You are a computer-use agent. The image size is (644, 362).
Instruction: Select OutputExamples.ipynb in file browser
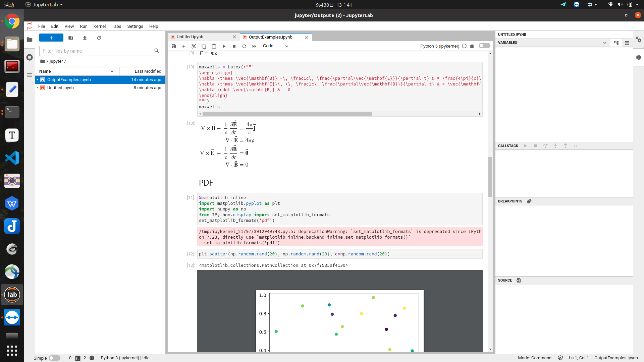click(69, 80)
